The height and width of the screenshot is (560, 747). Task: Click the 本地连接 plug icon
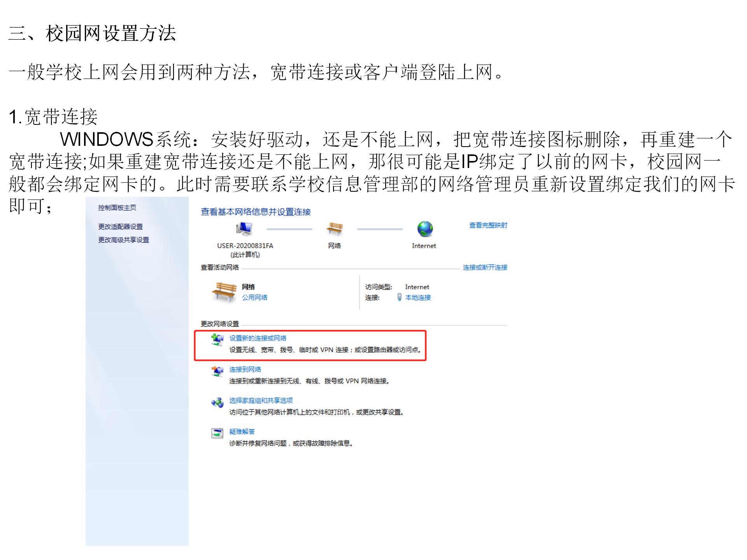pos(399,297)
